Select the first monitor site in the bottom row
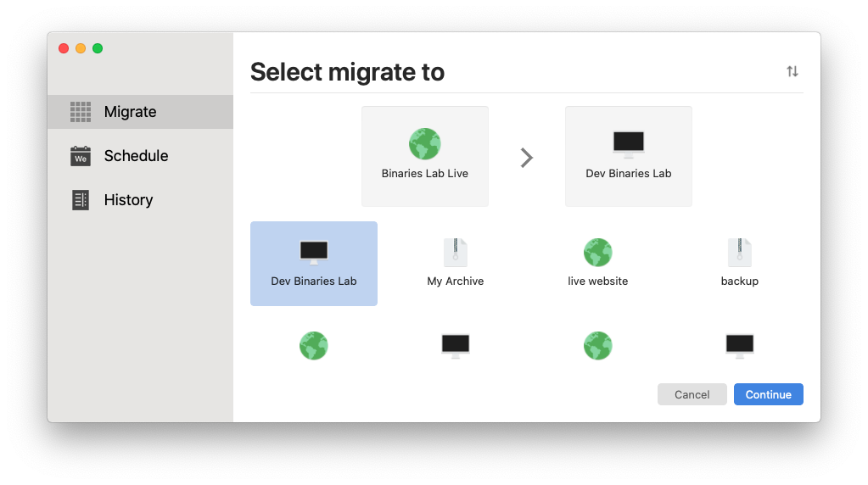The height and width of the screenshot is (485, 868). (x=456, y=346)
